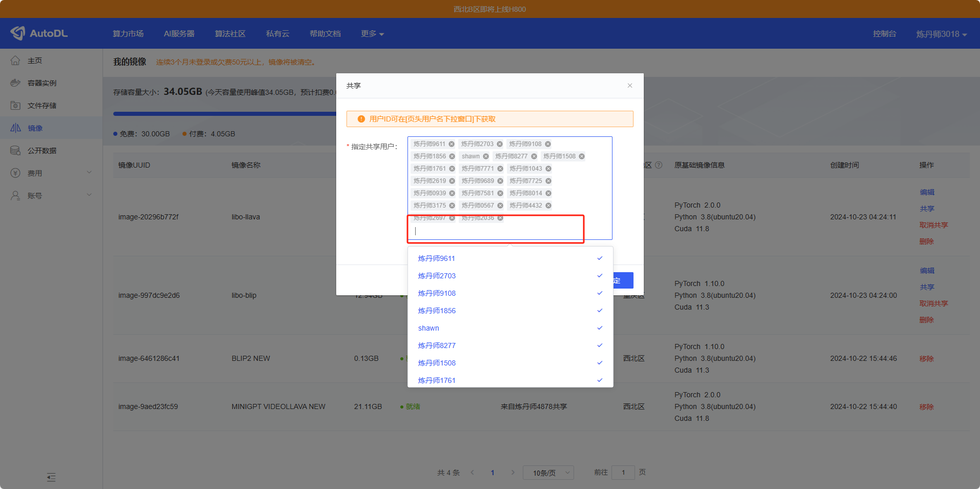Click 共享 for image libo-llava
This screenshot has width=980, height=489.
927,209
